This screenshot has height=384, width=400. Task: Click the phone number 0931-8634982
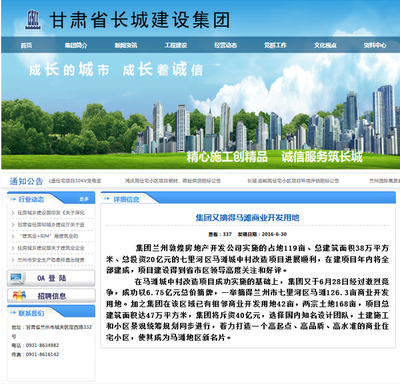pyautogui.click(x=42, y=345)
